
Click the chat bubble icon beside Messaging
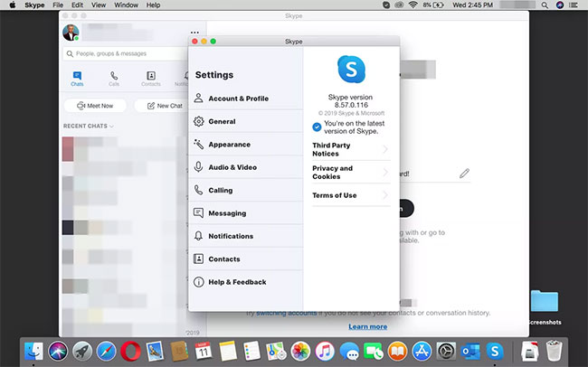(x=198, y=213)
